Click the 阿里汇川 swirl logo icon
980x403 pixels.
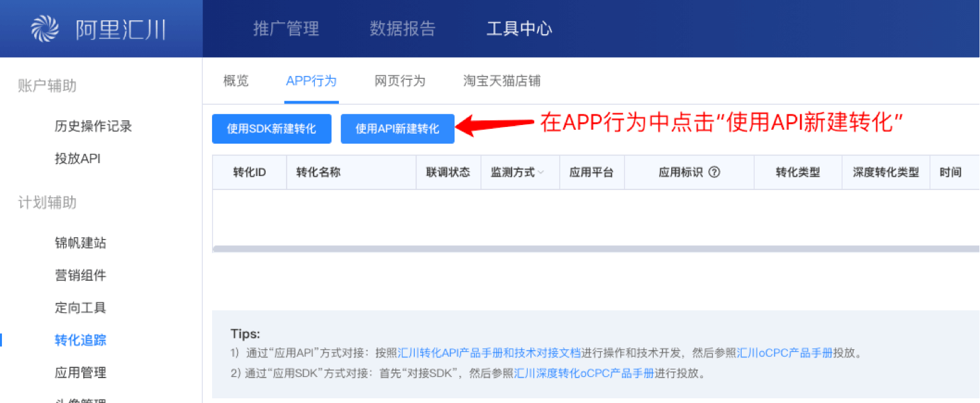[45, 29]
